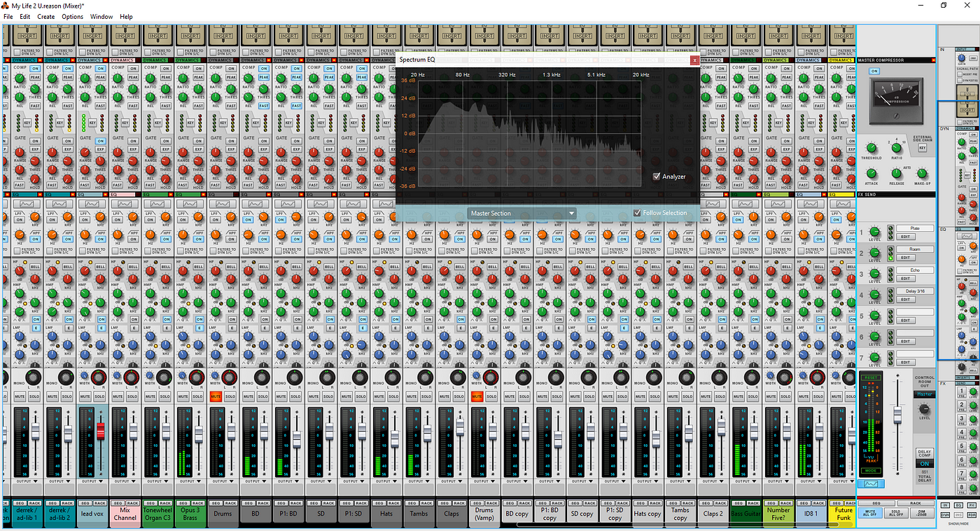The width and height of the screenshot is (980, 531).
Task: Click the Master Compressor release knob
Action: point(897,173)
